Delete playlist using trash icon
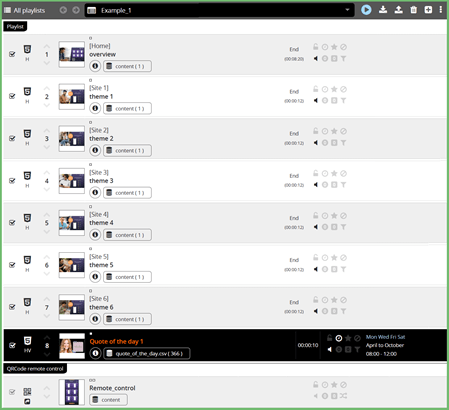Screen dimensions: 449x410 pos(414,10)
